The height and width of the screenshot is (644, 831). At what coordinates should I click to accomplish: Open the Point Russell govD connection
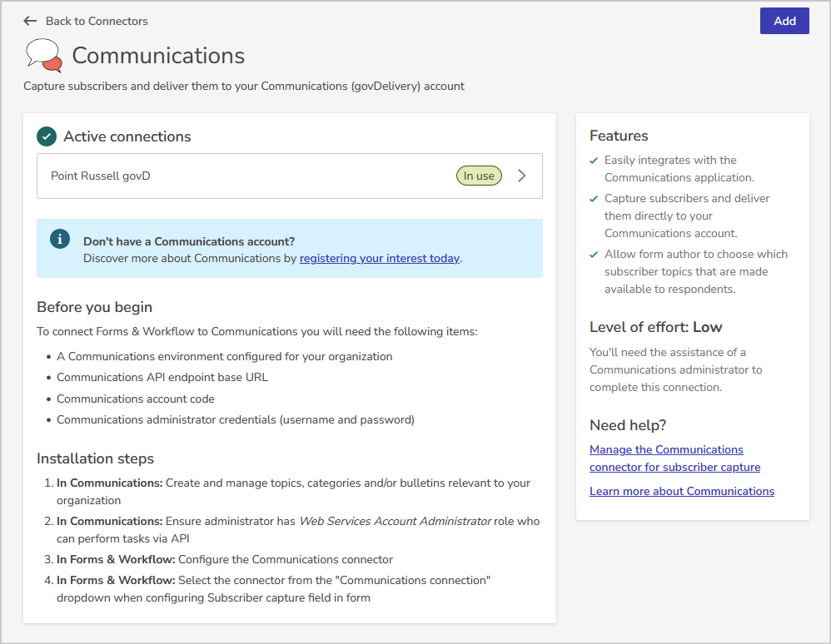tap(290, 176)
